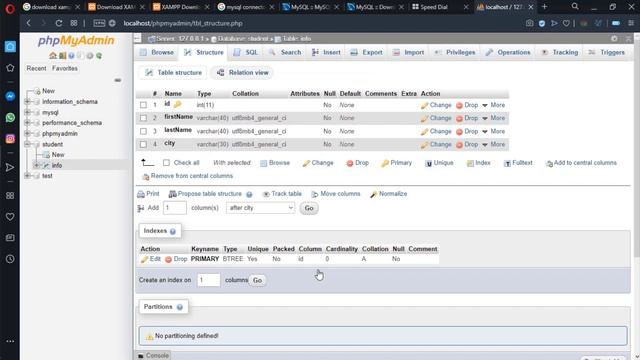Open page settings gear at top right
Image resolution: width=640 pixels, height=360 pixels.
click(614, 38)
